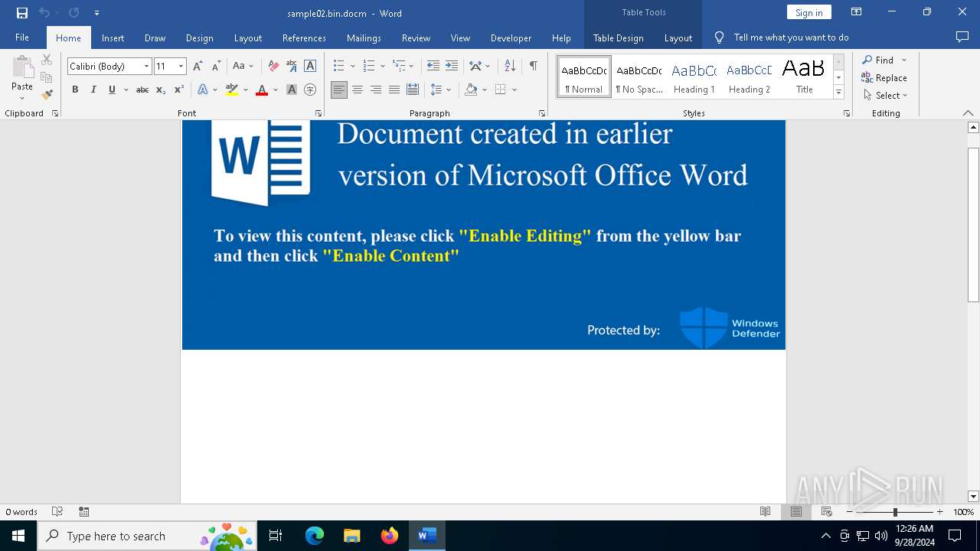Open the Table Design tab

pos(618,37)
